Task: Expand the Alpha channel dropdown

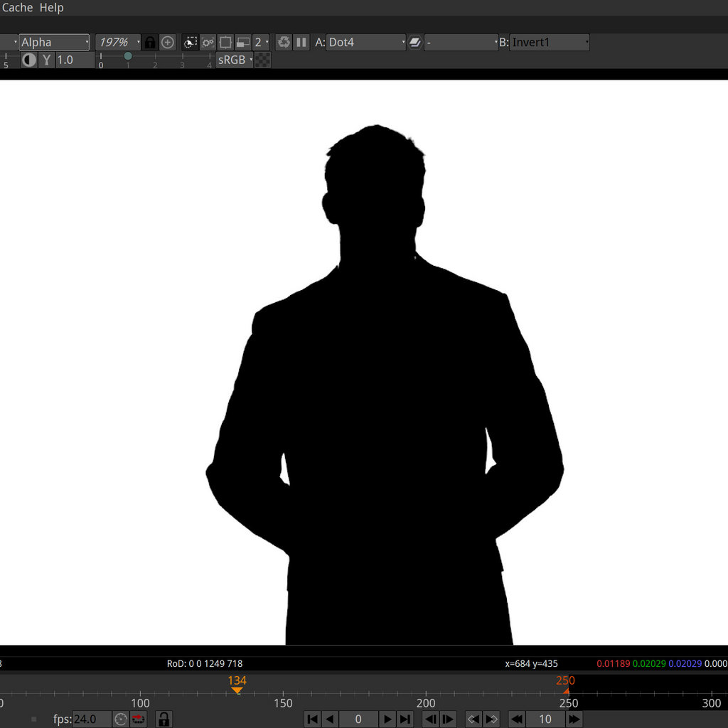Action: [54, 43]
